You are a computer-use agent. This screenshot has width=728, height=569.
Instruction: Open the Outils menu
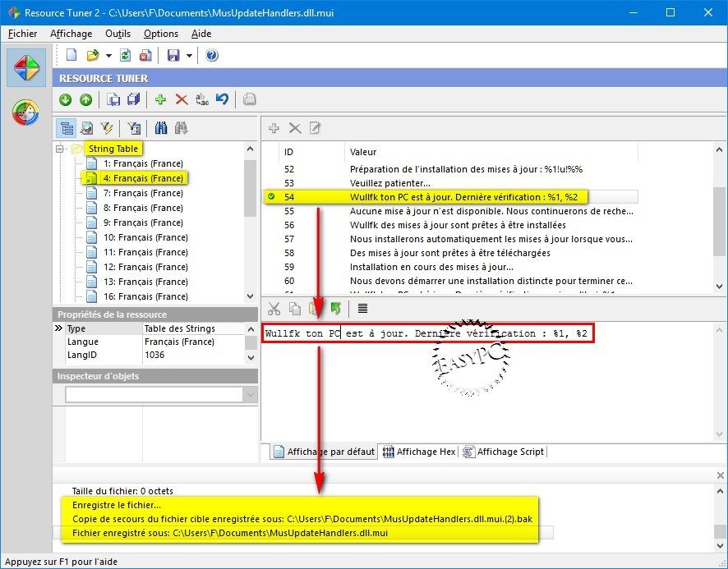[118, 34]
